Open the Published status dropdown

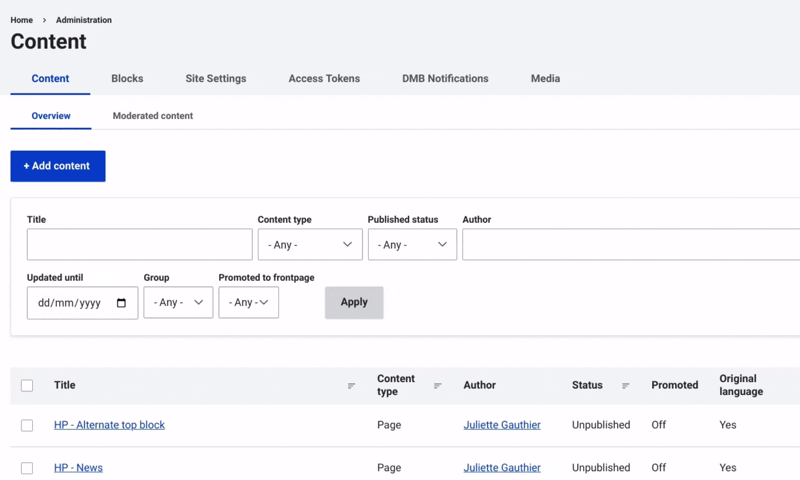(412, 245)
